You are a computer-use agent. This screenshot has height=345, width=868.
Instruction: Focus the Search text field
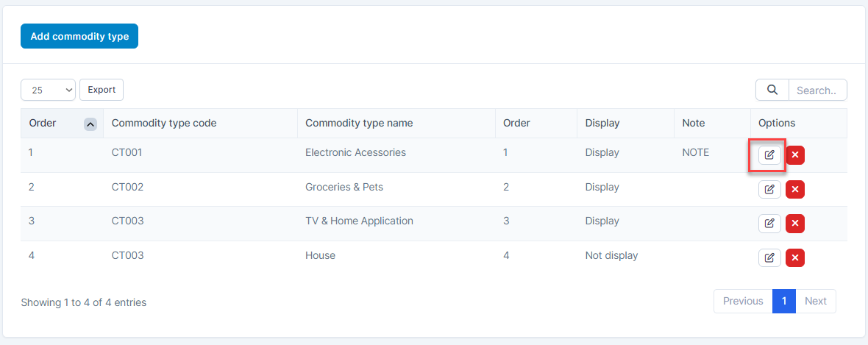pyautogui.click(x=817, y=90)
